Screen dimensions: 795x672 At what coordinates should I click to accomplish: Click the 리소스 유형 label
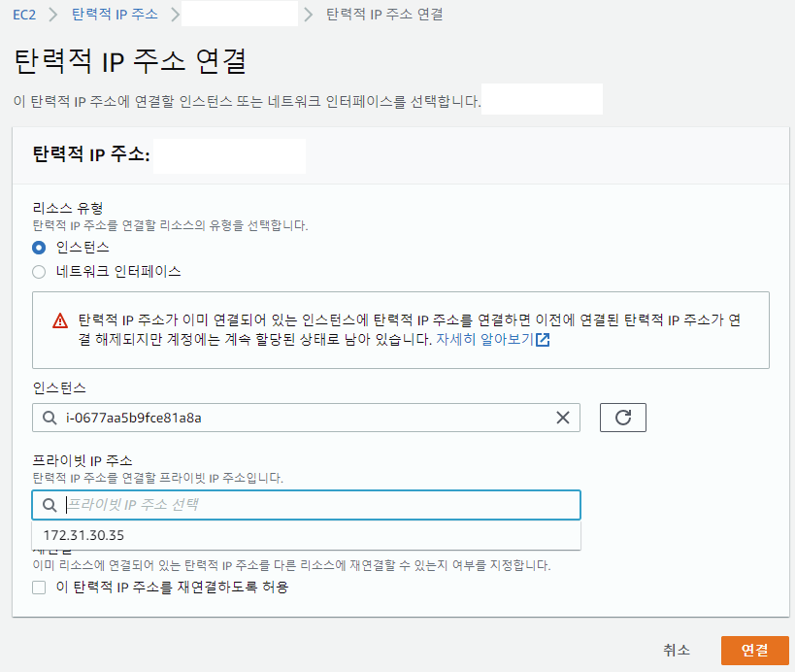[68, 208]
